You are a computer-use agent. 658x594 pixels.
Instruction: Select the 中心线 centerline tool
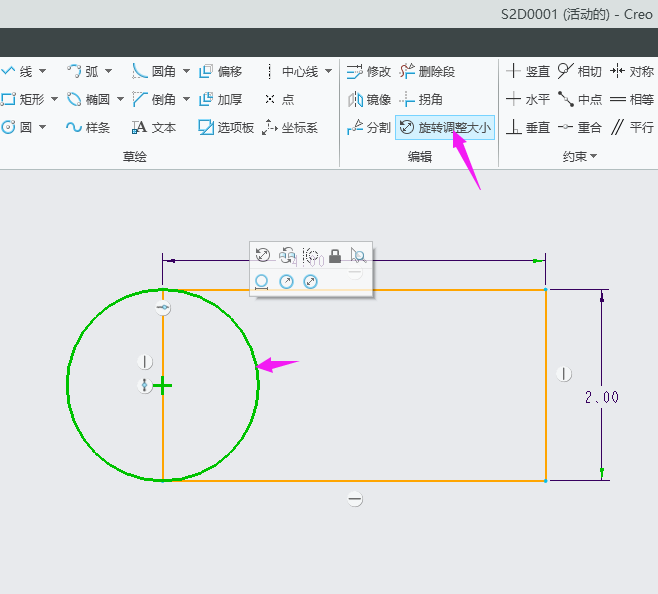click(x=292, y=71)
